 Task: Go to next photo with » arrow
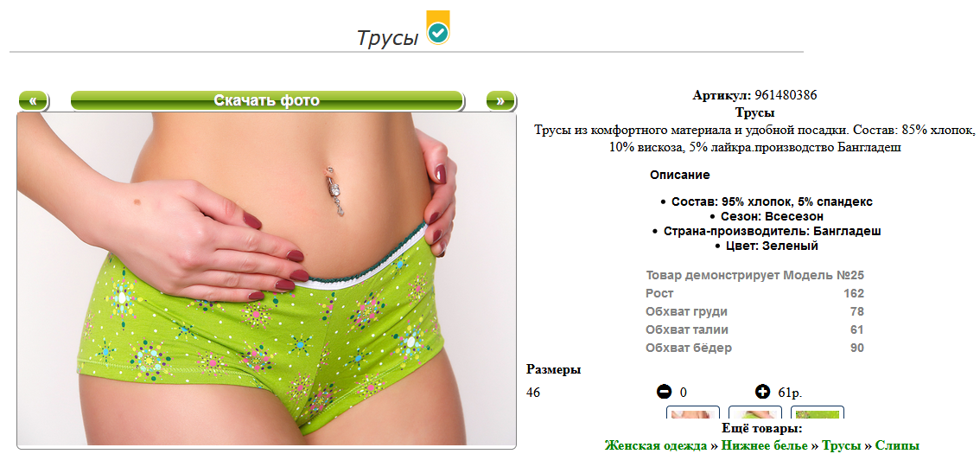point(500,100)
